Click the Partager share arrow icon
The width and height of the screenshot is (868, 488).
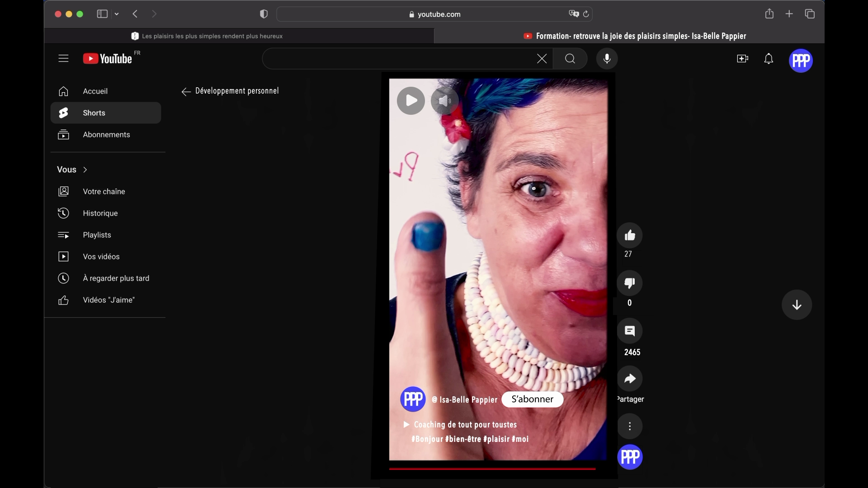[629, 379]
